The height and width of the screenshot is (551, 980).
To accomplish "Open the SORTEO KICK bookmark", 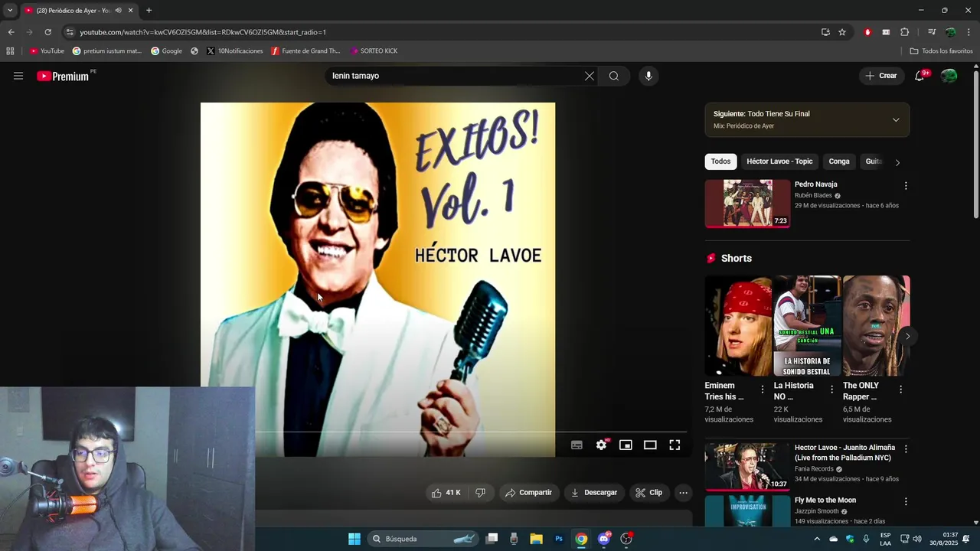I will point(374,51).
